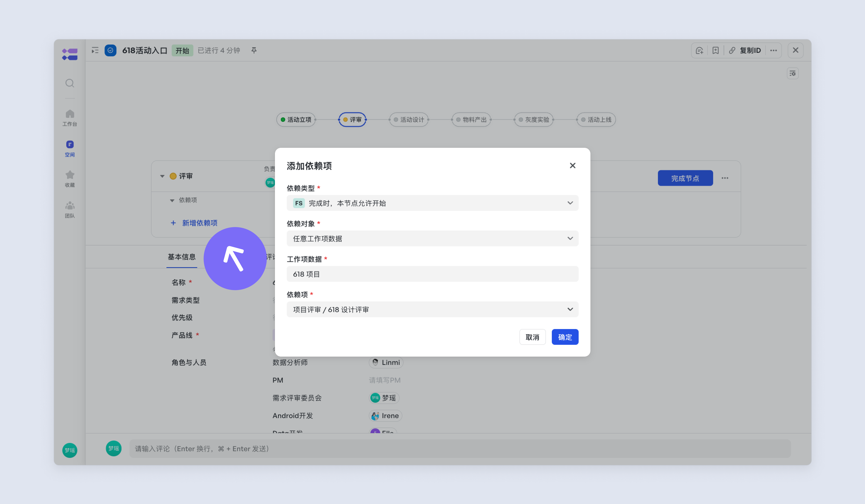Select the 活动上线 workflow node
Viewport: 865px width, 504px height.
[596, 120]
